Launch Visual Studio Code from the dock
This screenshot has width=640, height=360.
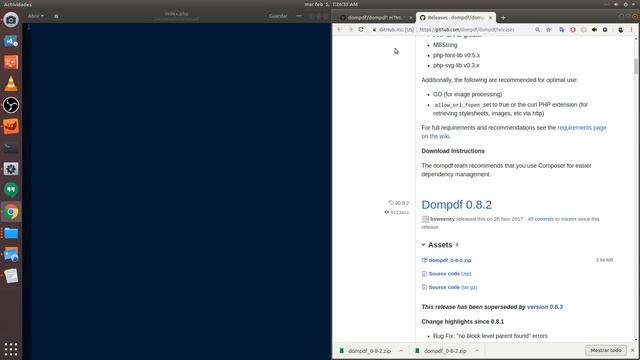click(11, 41)
